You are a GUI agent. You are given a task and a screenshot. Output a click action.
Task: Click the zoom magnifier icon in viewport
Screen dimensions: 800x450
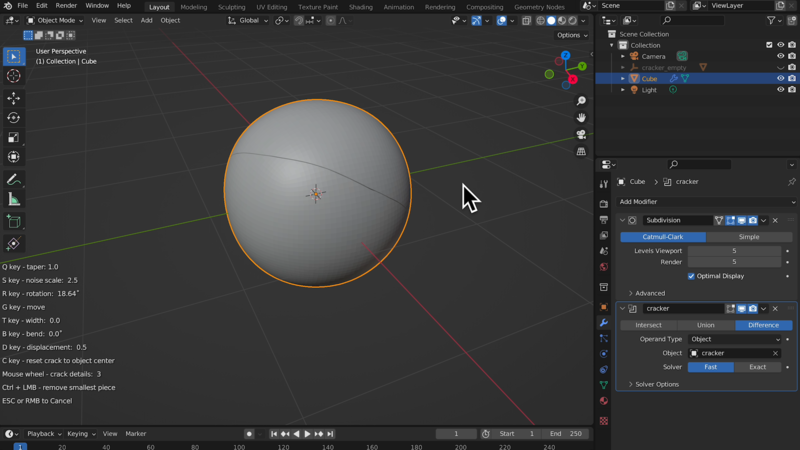click(x=581, y=101)
